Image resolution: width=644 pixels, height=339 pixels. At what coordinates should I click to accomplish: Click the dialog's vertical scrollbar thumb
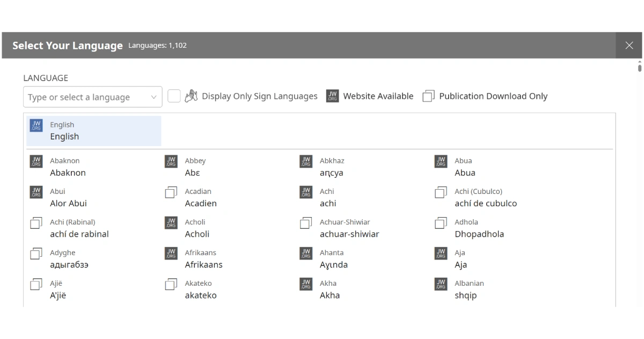pos(640,68)
